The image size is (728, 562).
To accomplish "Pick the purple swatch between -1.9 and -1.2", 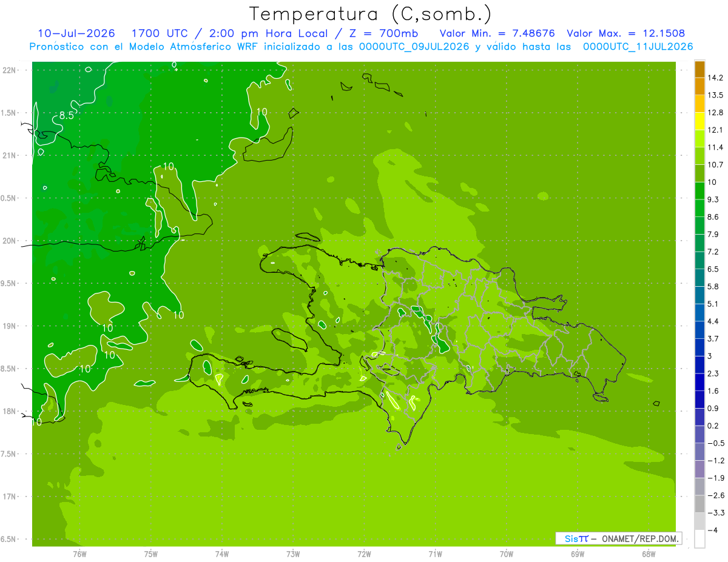I will [699, 469].
